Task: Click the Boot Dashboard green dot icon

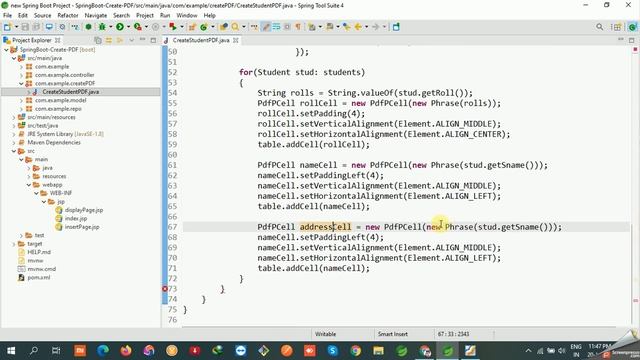Action: (x=88, y=27)
